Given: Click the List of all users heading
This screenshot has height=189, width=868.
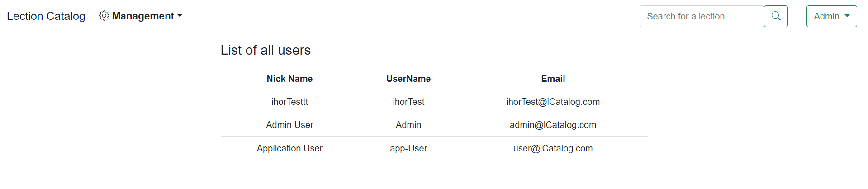Looking at the screenshot, I should pyautogui.click(x=266, y=50).
